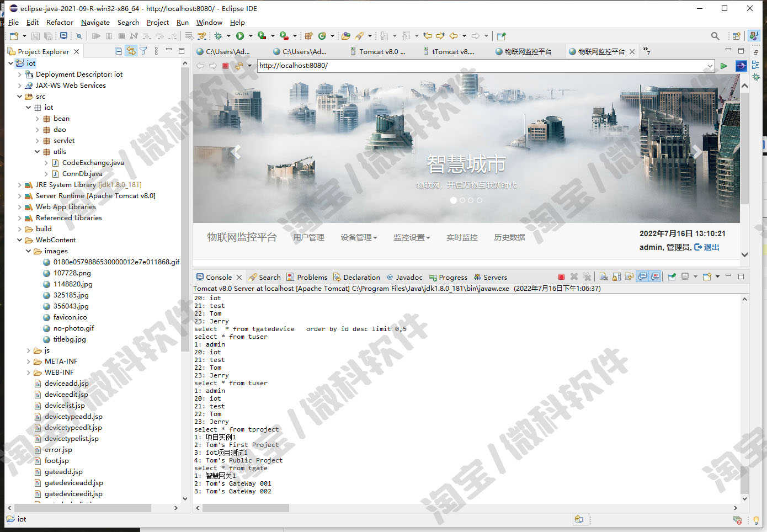The image size is (767, 532).
Task: Click the Search magnifier icon in main toolbar
Action: [715, 36]
